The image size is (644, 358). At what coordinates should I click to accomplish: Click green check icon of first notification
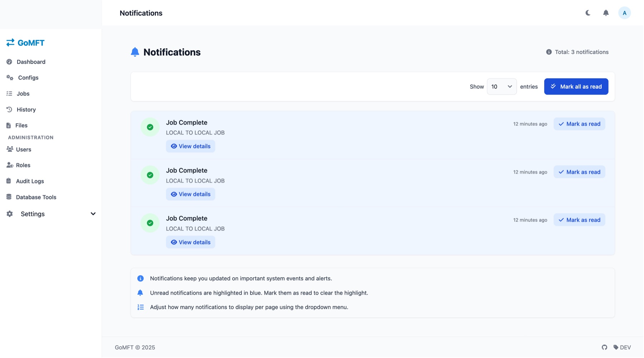(150, 127)
